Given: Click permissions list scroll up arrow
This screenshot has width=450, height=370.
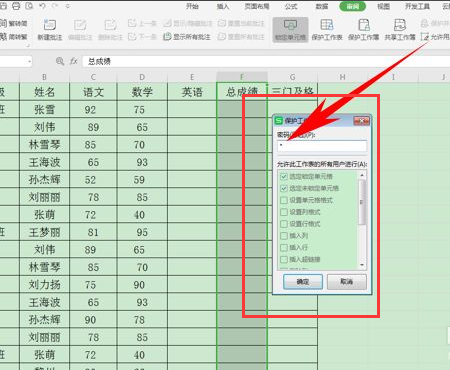Looking at the screenshot, I should (362, 175).
